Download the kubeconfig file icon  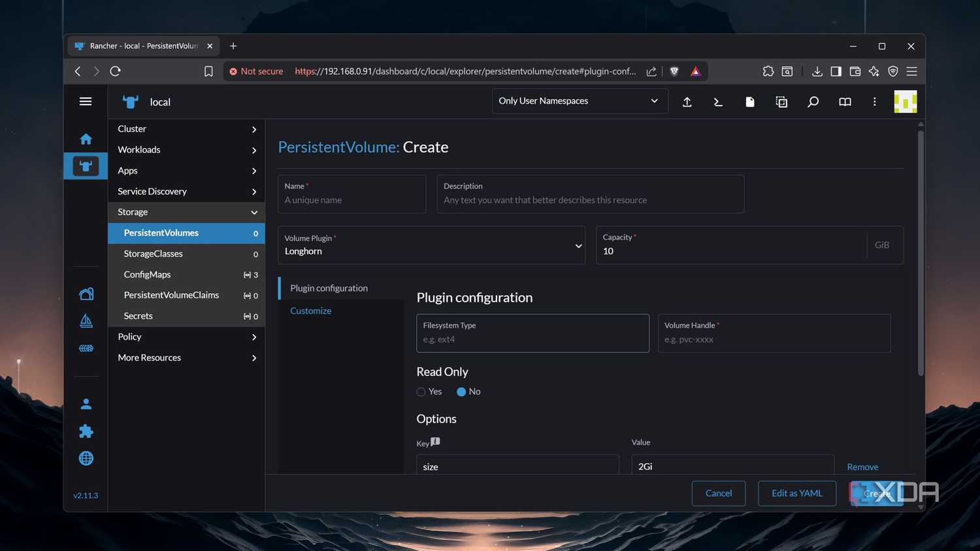click(x=750, y=102)
